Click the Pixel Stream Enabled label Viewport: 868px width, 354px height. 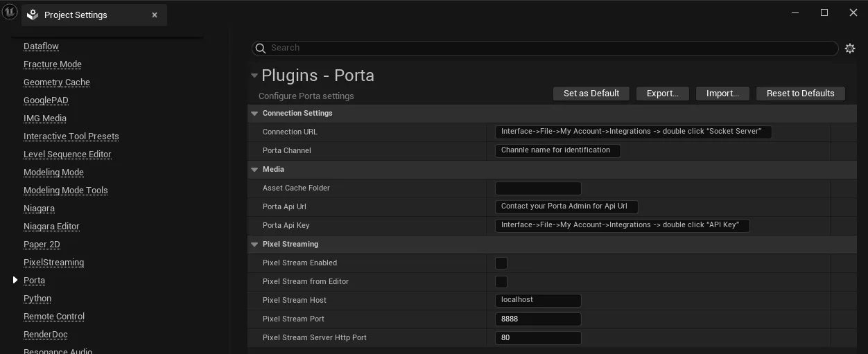tap(300, 263)
